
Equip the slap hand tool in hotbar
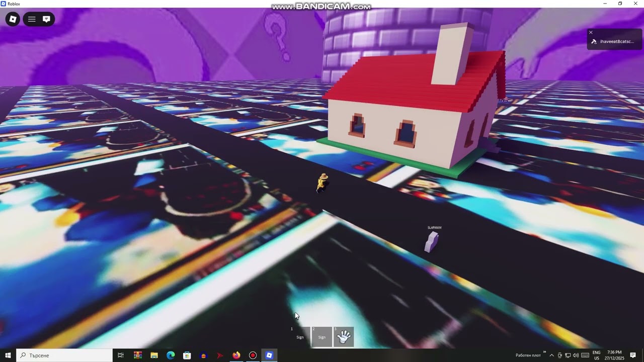344,337
